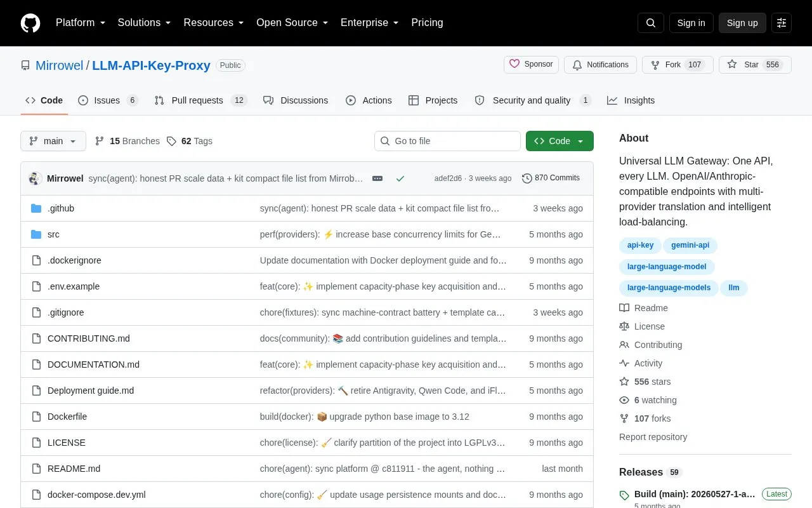Select the gemini-api topic tag

click(690, 245)
